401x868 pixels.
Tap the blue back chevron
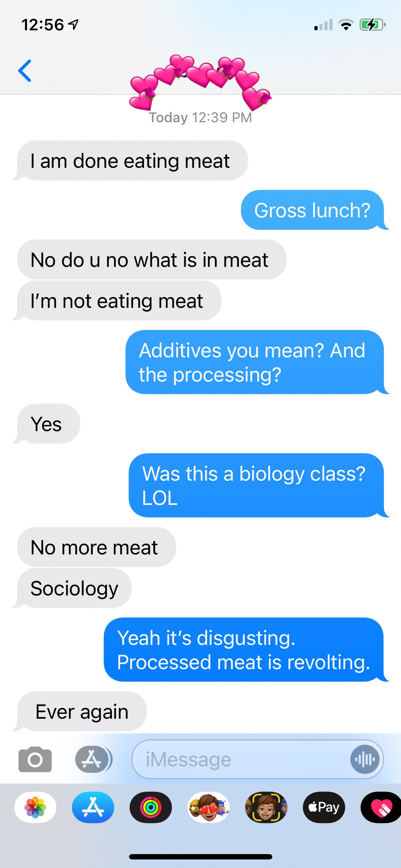(25, 71)
